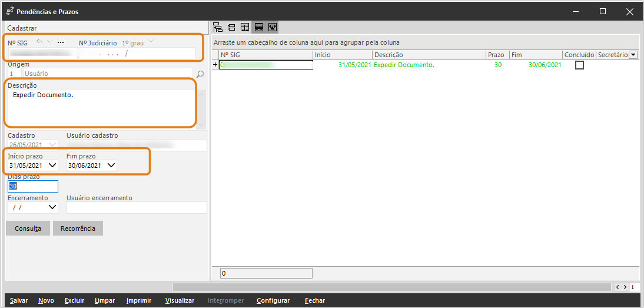Click the Nº Judiciário input field
This screenshot has width=644, height=308.
click(137, 53)
